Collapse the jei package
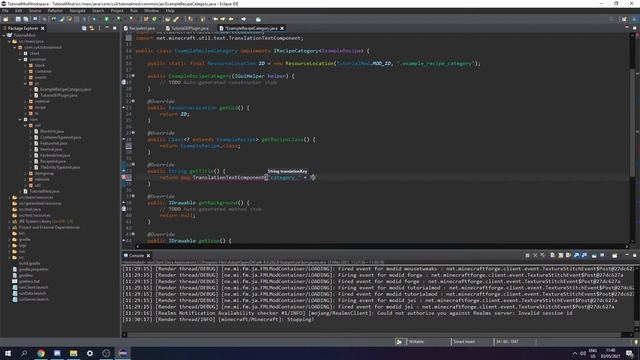Image resolution: width=640 pixels, height=360 pixels. point(26,83)
